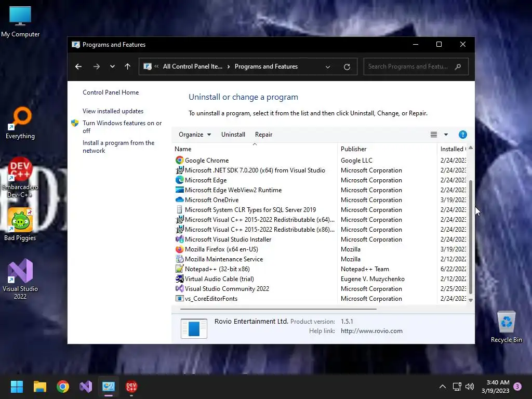Click the search magnifier icon
532x399 pixels.
click(x=458, y=66)
